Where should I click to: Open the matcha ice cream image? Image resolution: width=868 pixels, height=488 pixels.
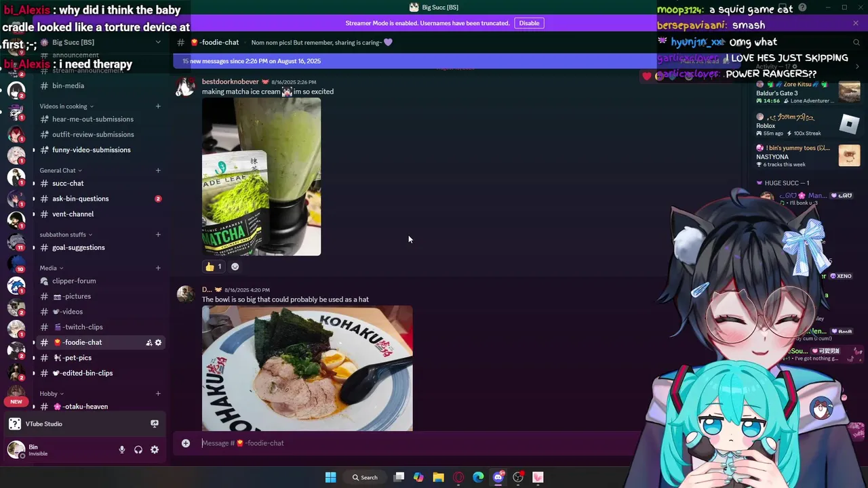[261, 177]
